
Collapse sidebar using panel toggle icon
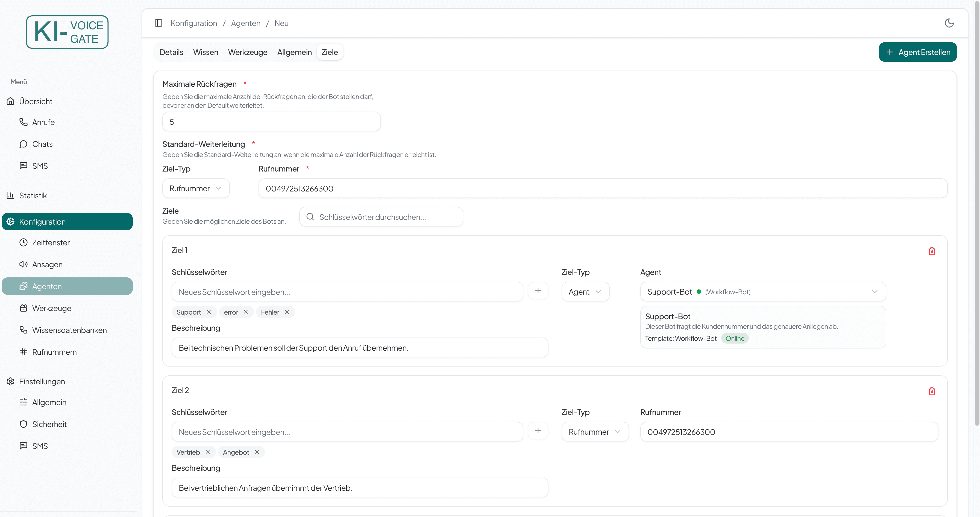point(159,23)
